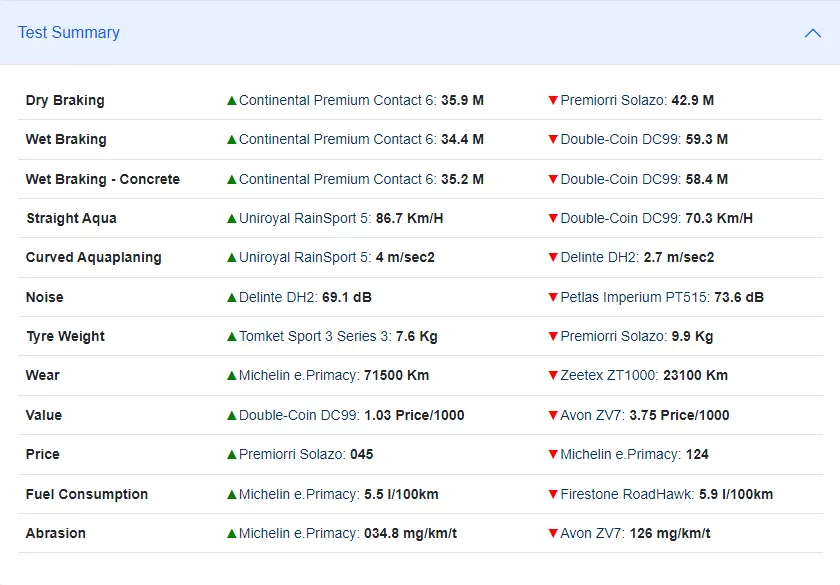Click red down triangle in Price row

(553, 454)
